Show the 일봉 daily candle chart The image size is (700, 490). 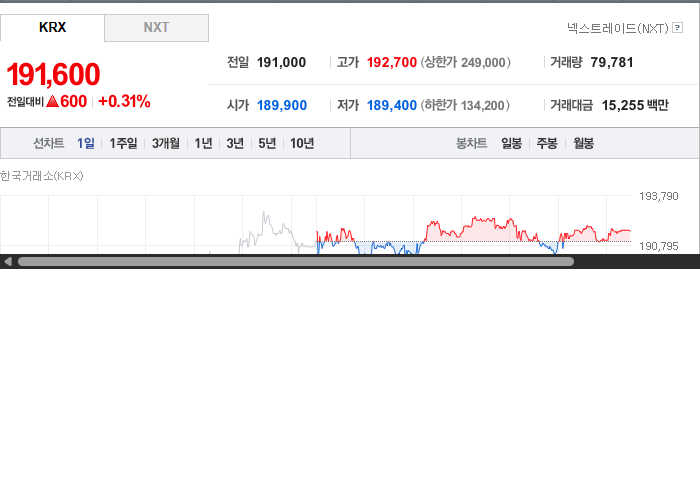pyautogui.click(x=511, y=143)
